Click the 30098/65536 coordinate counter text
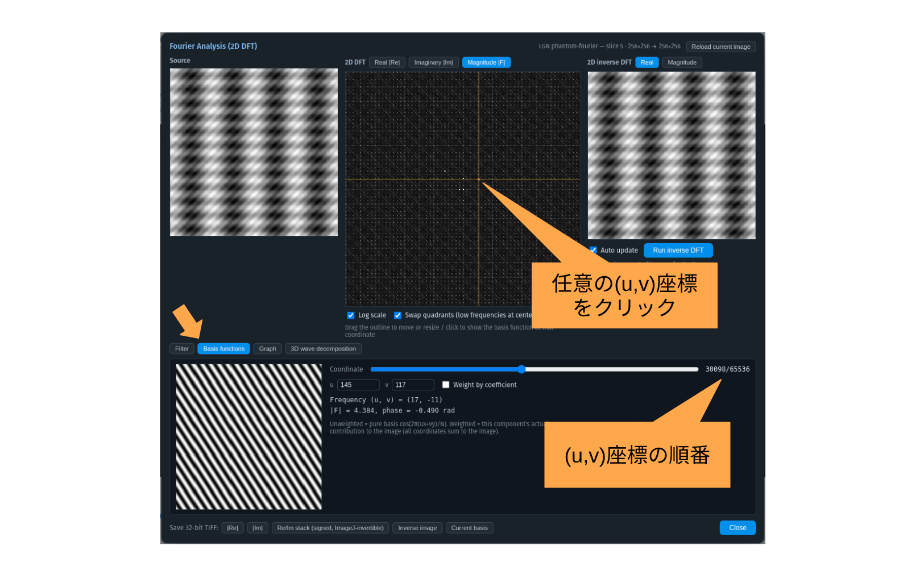 click(727, 369)
